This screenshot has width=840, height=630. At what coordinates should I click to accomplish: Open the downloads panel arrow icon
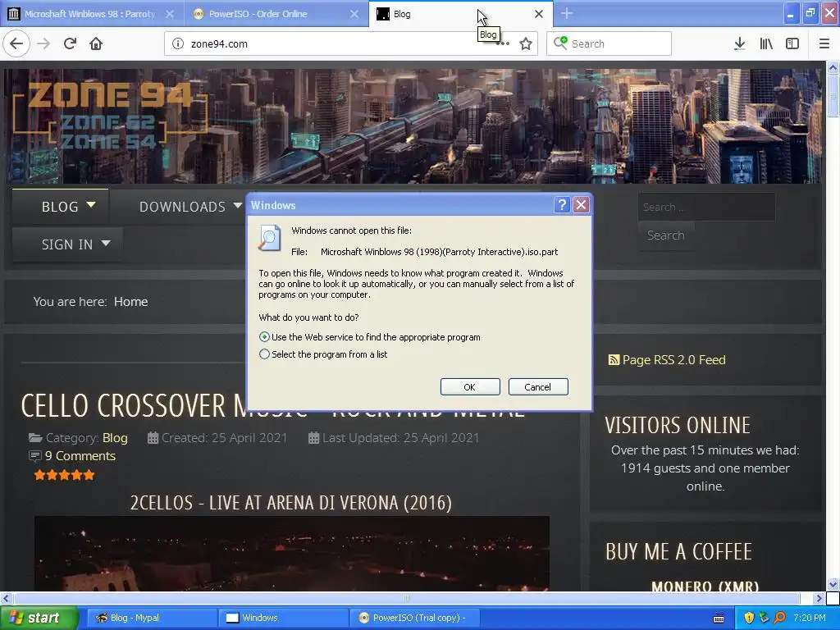click(x=739, y=44)
